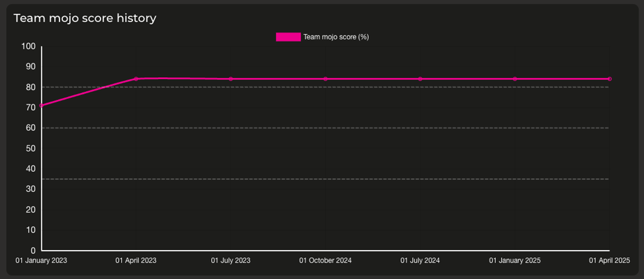
Task: Click the 40 y-axis label
Action: (32, 169)
